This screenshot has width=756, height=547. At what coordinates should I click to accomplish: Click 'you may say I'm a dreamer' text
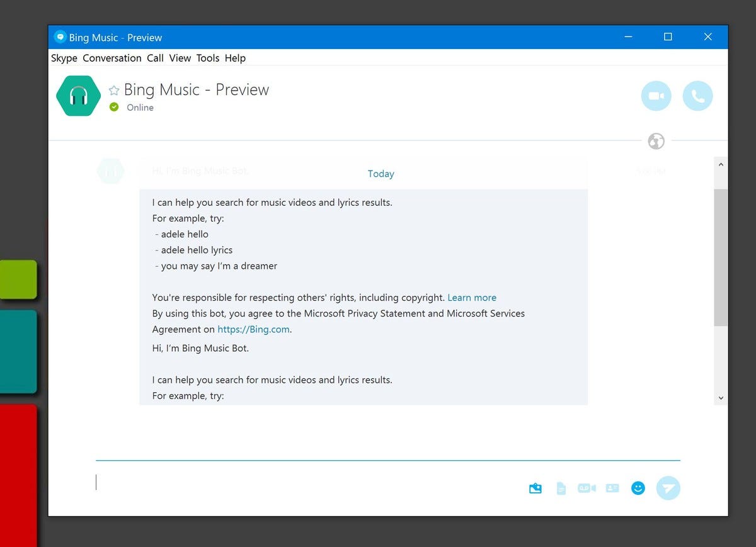(219, 266)
